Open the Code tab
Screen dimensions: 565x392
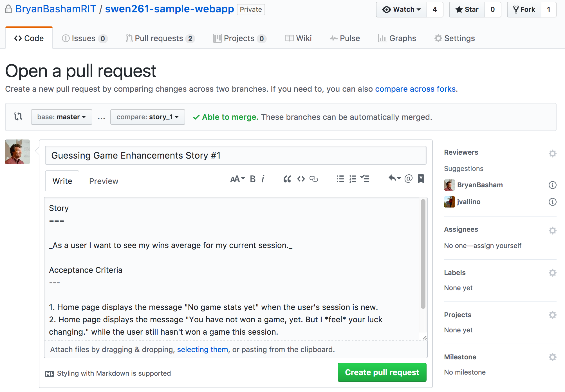coord(29,38)
